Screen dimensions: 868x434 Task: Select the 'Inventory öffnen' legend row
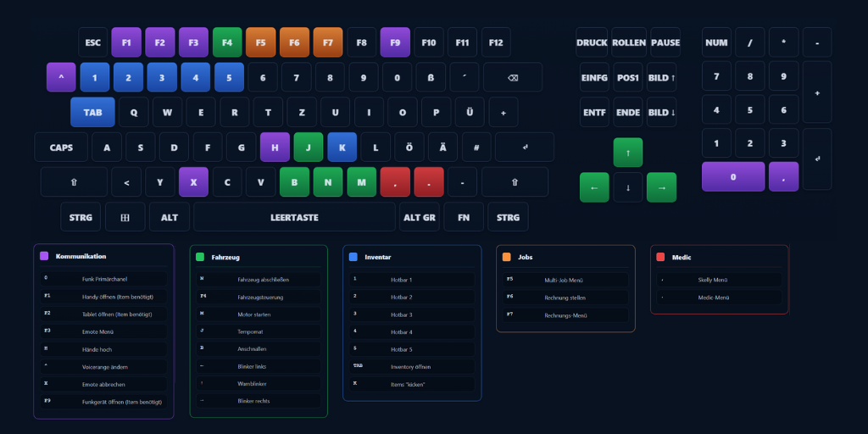click(411, 367)
